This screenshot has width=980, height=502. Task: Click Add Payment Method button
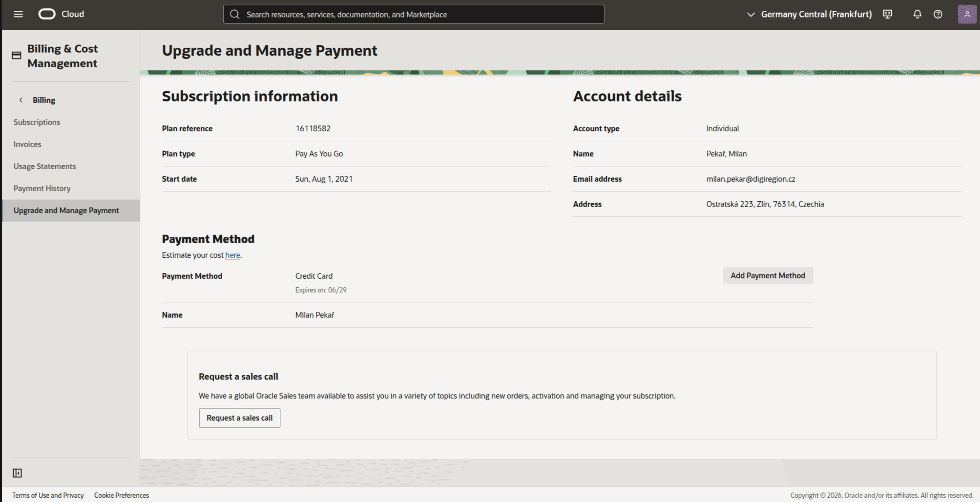(768, 276)
